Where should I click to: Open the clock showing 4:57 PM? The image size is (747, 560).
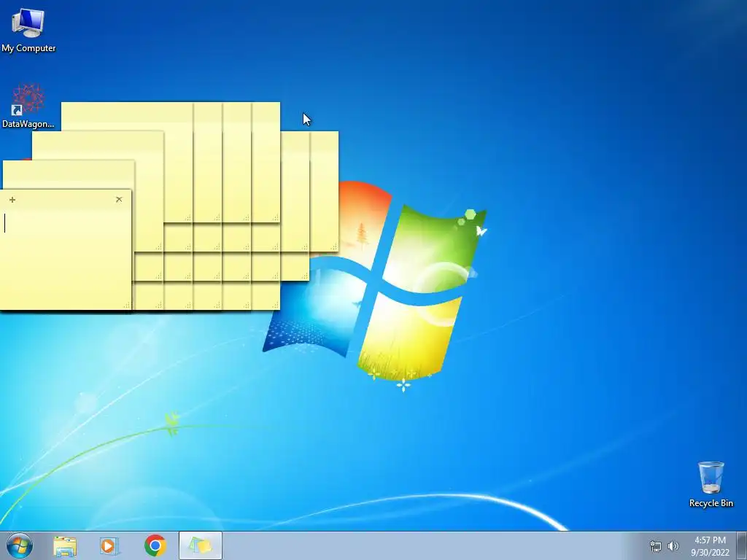pos(710,546)
